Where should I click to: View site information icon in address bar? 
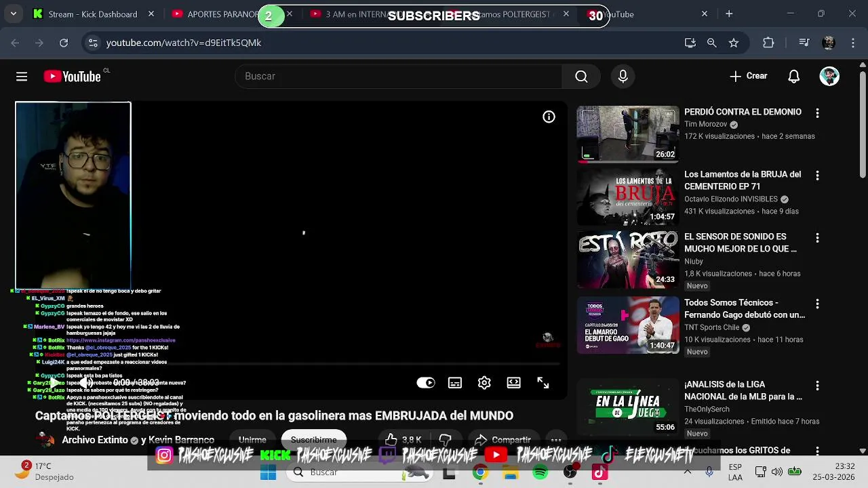point(93,43)
